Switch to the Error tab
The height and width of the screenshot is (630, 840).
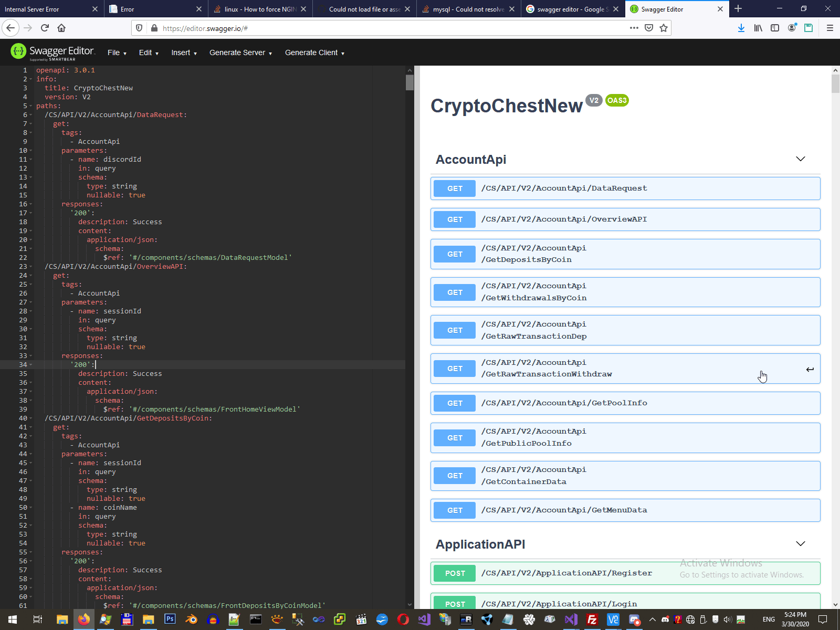pyautogui.click(x=150, y=9)
